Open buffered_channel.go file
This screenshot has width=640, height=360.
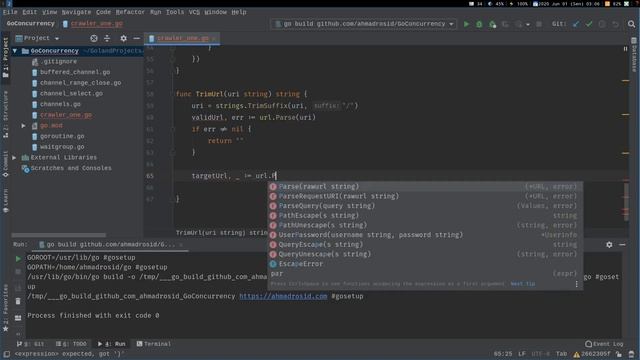pos(75,72)
